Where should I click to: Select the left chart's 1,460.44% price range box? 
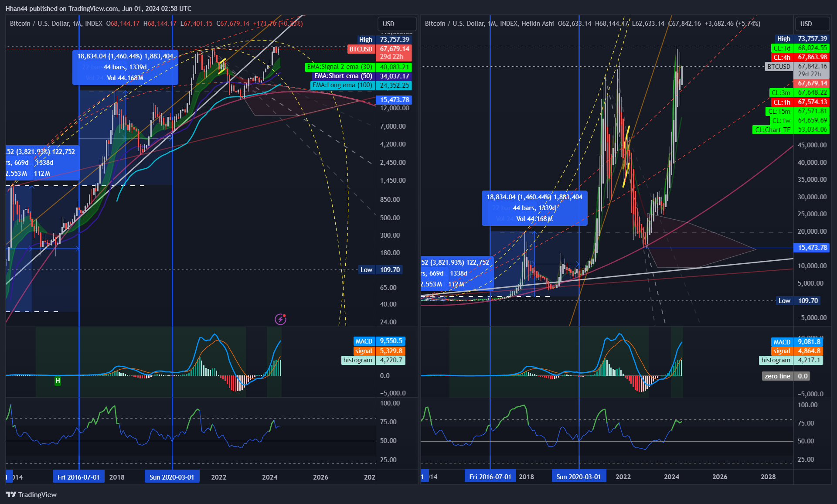125,67
